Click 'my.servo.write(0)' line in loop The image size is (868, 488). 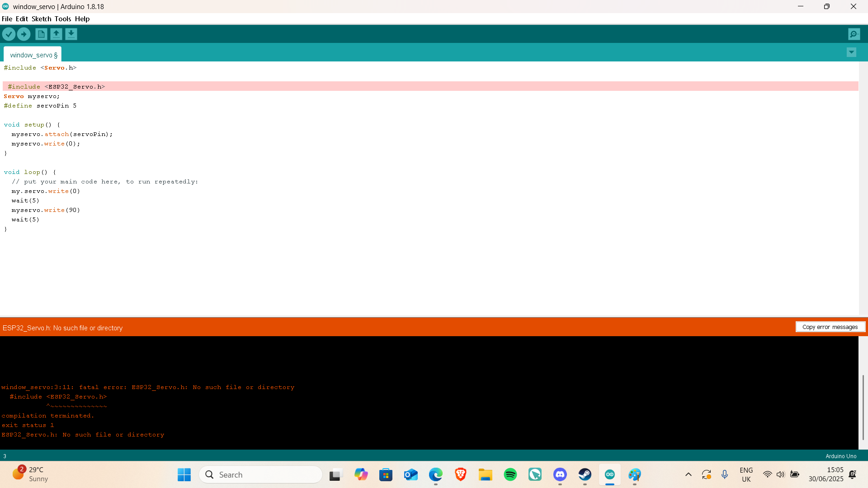tap(46, 191)
